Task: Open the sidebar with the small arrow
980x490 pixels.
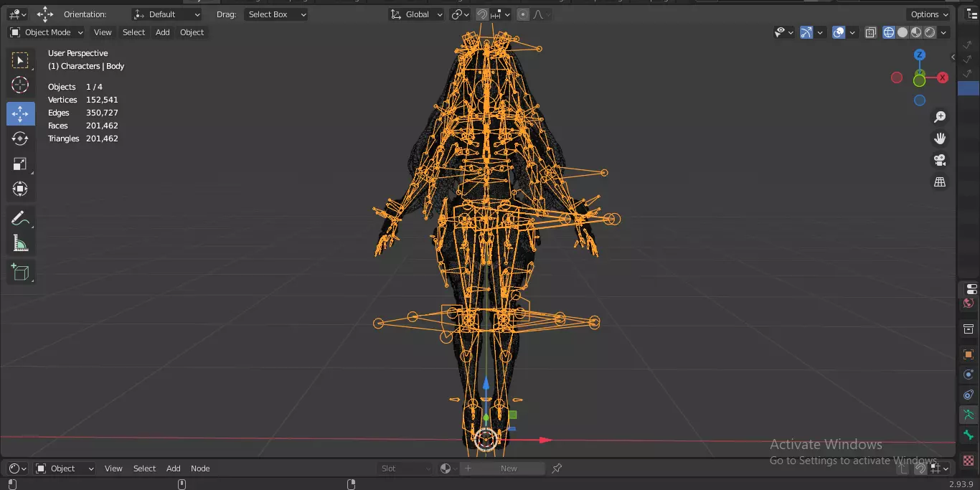Action: click(953, 57)
